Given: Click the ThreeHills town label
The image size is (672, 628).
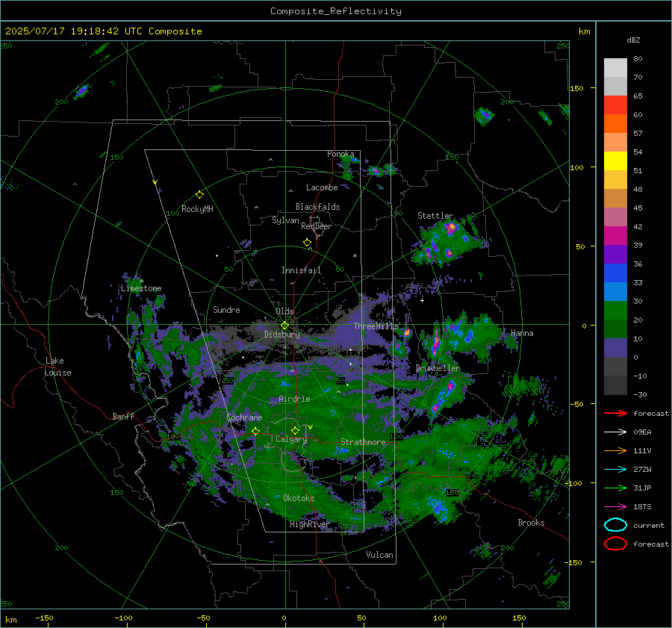Looking at the screenshot, I should pyautogui.click(x=376, y=326).
